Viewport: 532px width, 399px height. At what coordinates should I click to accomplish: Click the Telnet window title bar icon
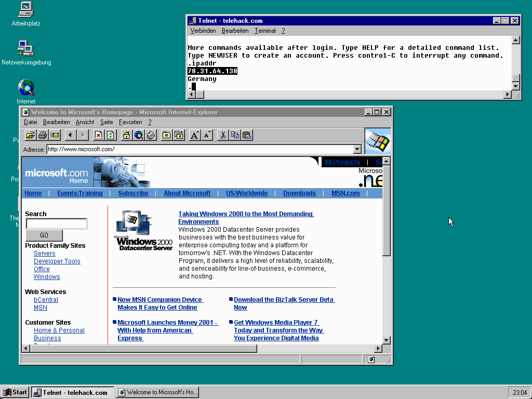tap(193, 21)
